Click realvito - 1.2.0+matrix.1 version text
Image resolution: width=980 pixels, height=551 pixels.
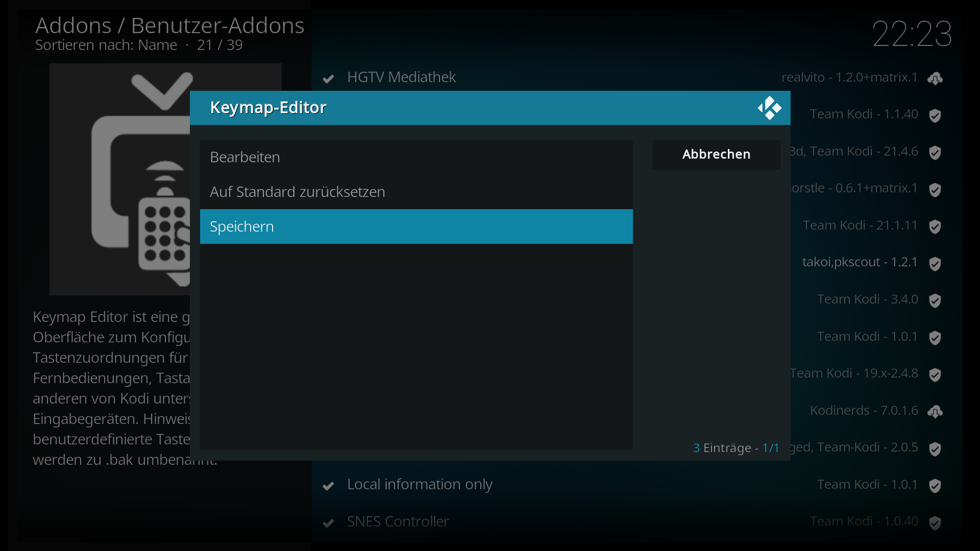tap(849, 77)
